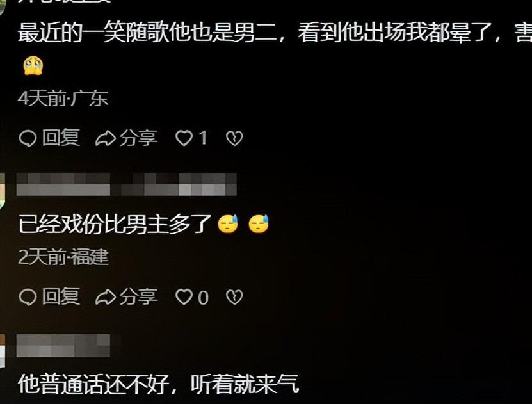Click the 4天前·广东 timestamp

tap(63, 99)
